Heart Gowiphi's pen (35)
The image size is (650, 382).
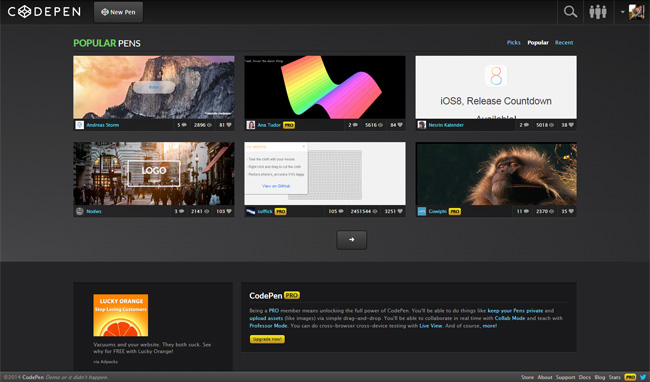568,211
